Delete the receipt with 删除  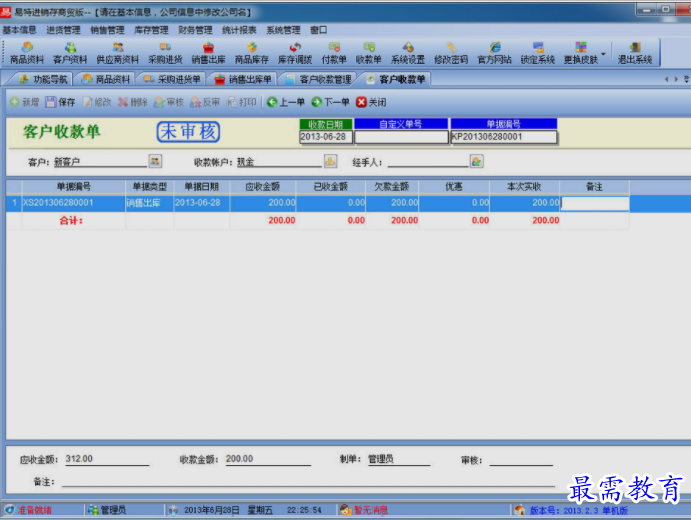[133, 102]
